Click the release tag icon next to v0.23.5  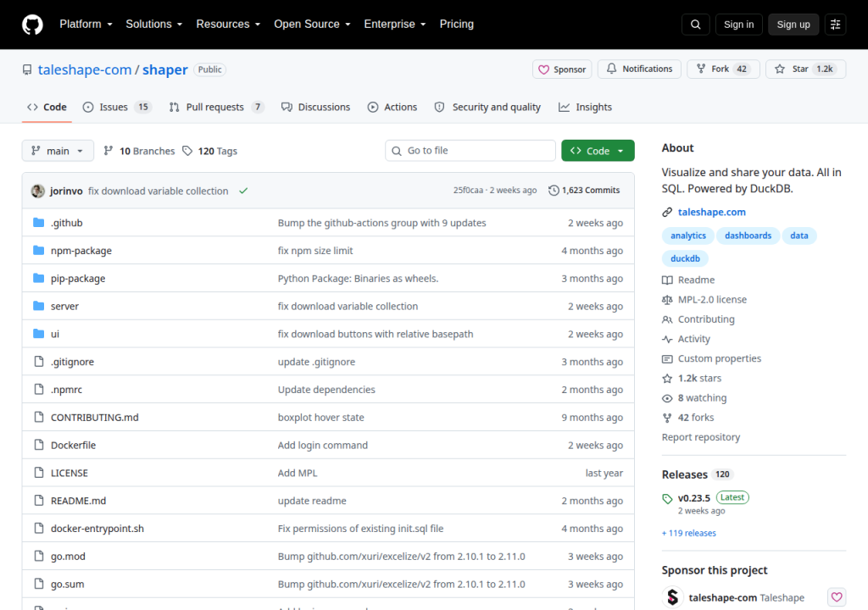[x=667, y=498]
